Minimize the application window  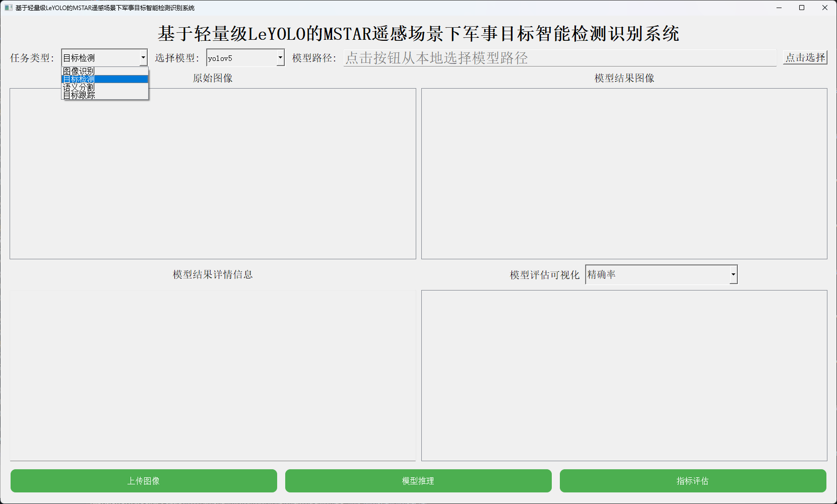[779, 8]
